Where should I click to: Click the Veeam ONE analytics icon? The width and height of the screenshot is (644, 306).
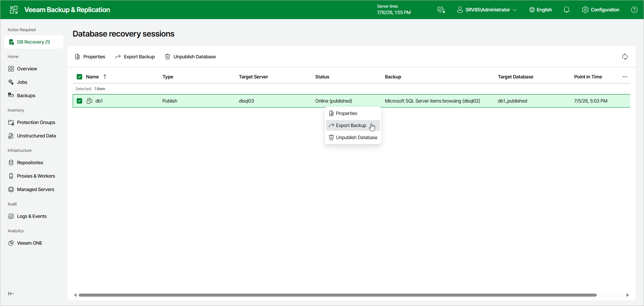click(11, 243)
